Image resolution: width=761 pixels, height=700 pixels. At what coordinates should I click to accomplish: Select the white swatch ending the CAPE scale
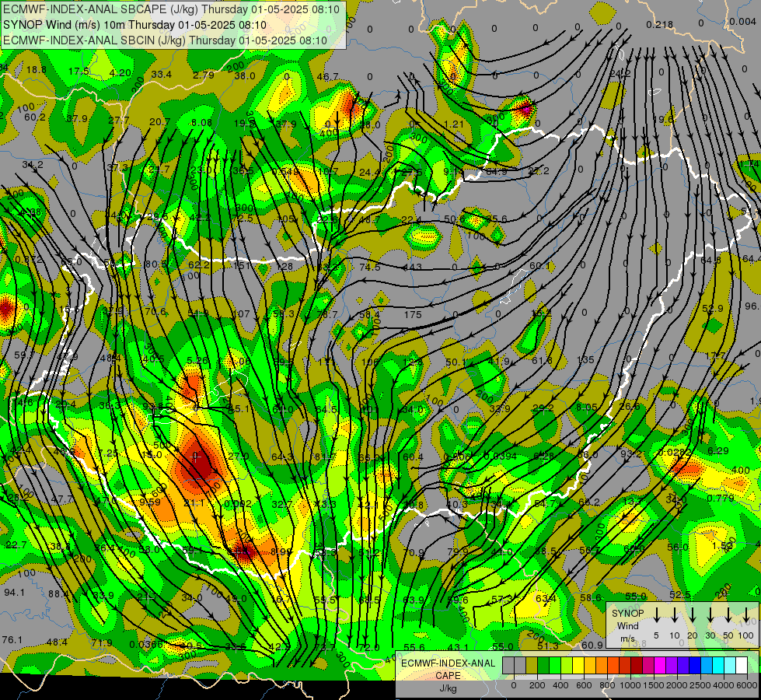(x=742, y=665)
